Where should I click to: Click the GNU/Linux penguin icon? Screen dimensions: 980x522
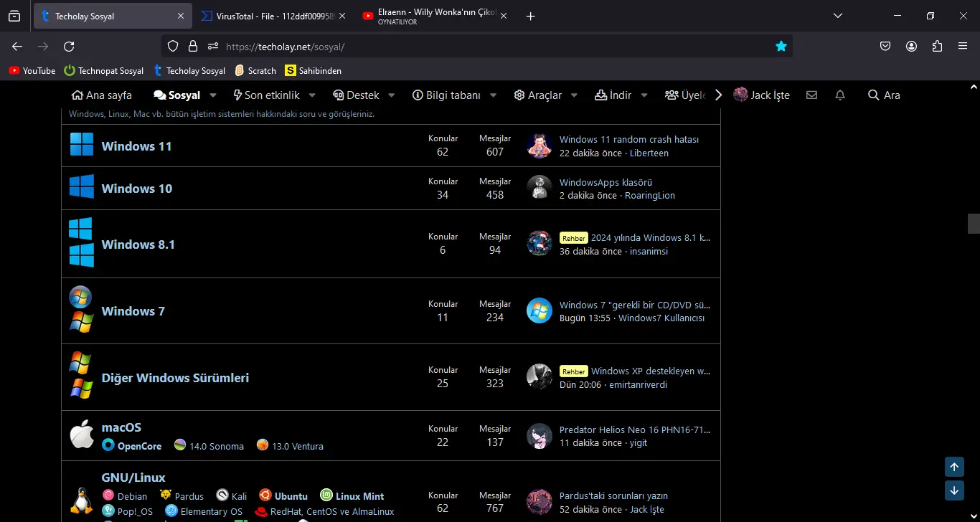[81, 500]
